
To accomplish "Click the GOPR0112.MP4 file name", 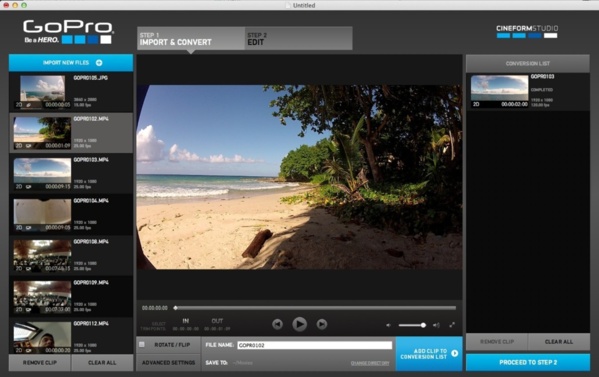I will [x=91, y=323].
